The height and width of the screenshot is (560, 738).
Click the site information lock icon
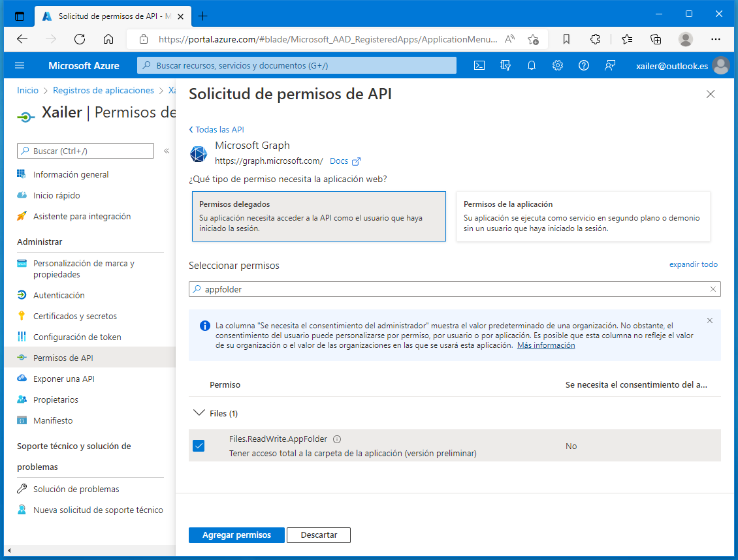(x=144, y=39)
